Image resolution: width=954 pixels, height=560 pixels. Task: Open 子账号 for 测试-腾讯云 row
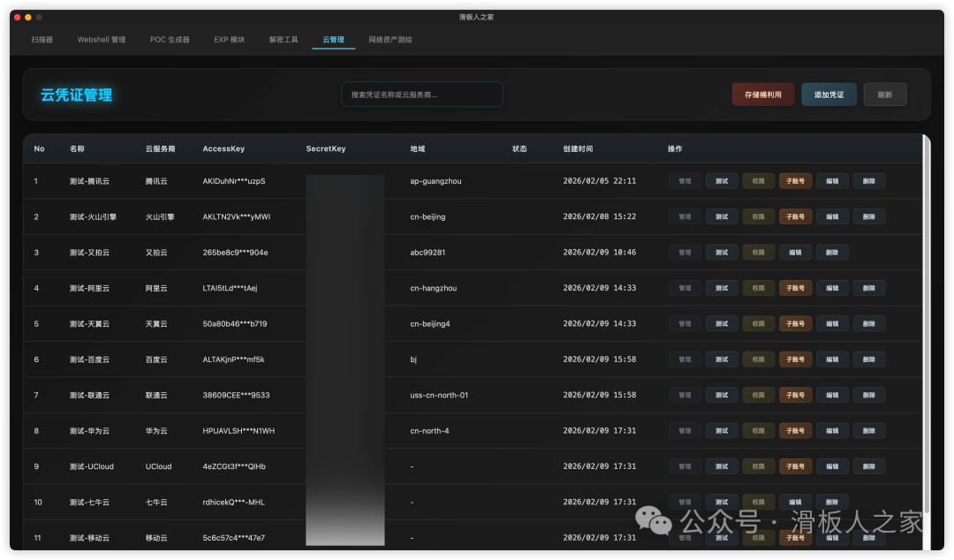[x=795, y=181]
